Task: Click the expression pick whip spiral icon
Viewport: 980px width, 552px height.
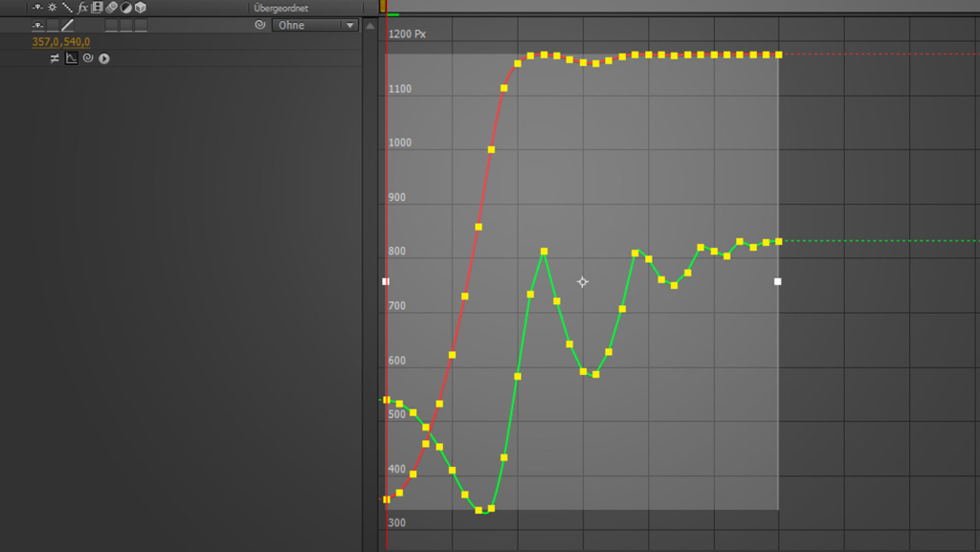Action: point(87,58)
